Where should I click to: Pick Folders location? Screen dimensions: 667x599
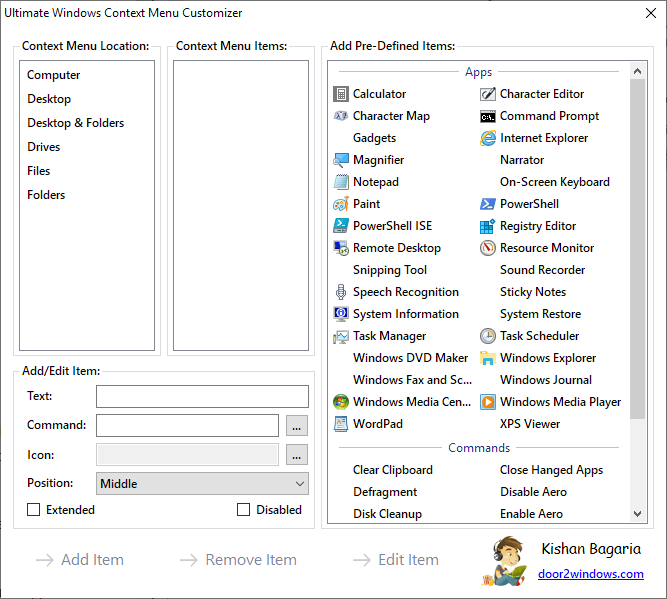pos(46,195)
